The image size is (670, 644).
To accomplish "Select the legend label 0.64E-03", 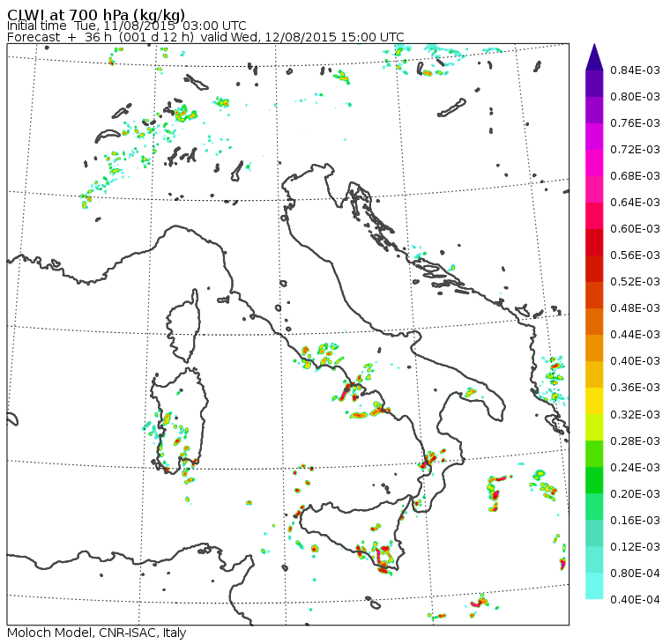I will 635,203.
